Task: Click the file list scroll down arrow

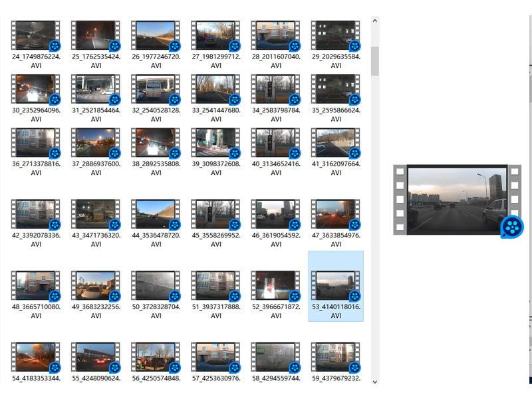Action: click(x=375, y=382)
